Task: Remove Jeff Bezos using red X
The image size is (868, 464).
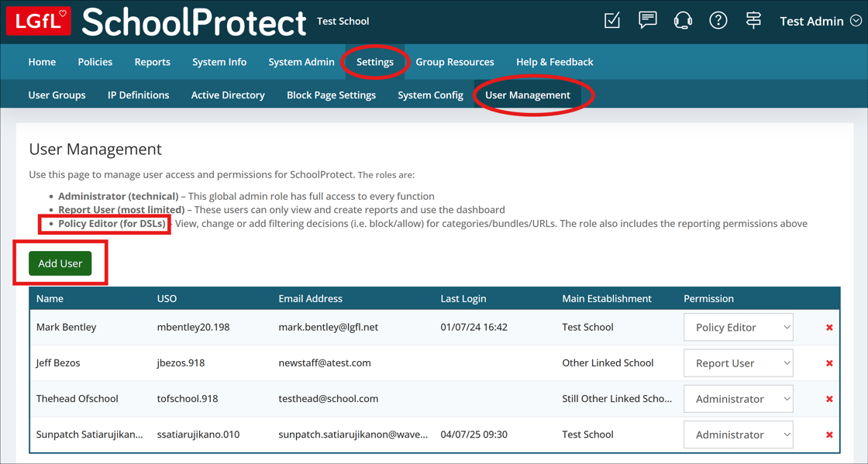Action: tap(829, 363)
